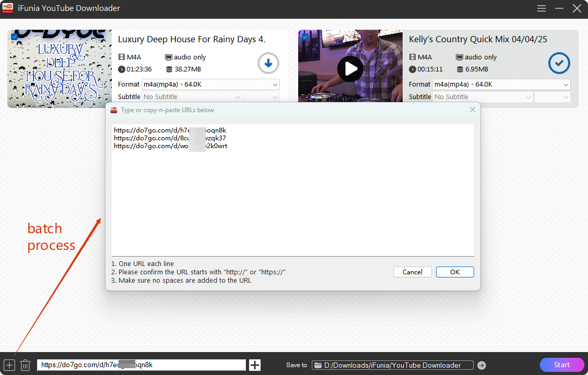Click the trash delete icon
The width and height of the screenshot is (588, 375).
tap(25, 365)
